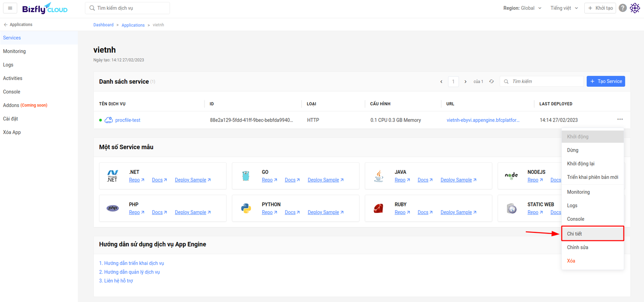Open the three-dot actions for procfile-test
Image resolution: width=644 pixels, height=302 pixels.
(x=620, y=120)
